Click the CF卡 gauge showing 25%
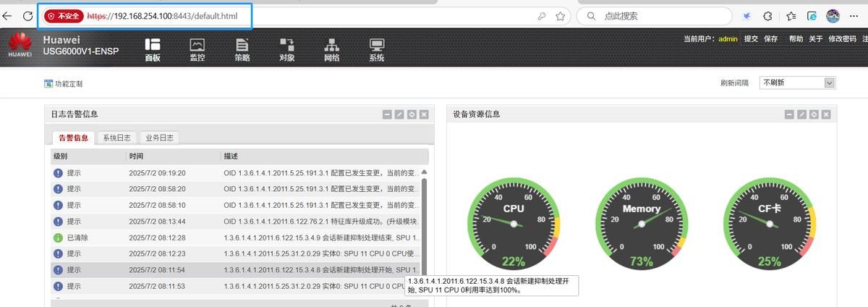The height and width of the screenshot is (307, 868). tap(770, 224)
